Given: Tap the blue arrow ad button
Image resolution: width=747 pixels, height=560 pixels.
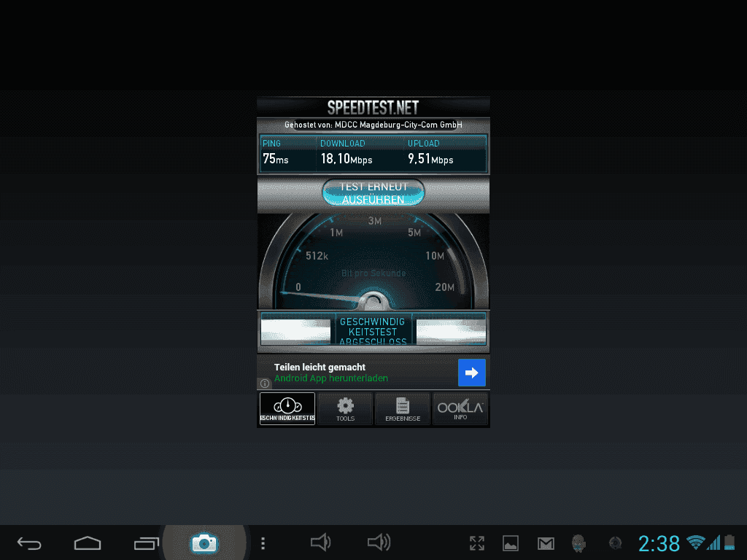Looking at the screenshot, I should tap(472, 373).
